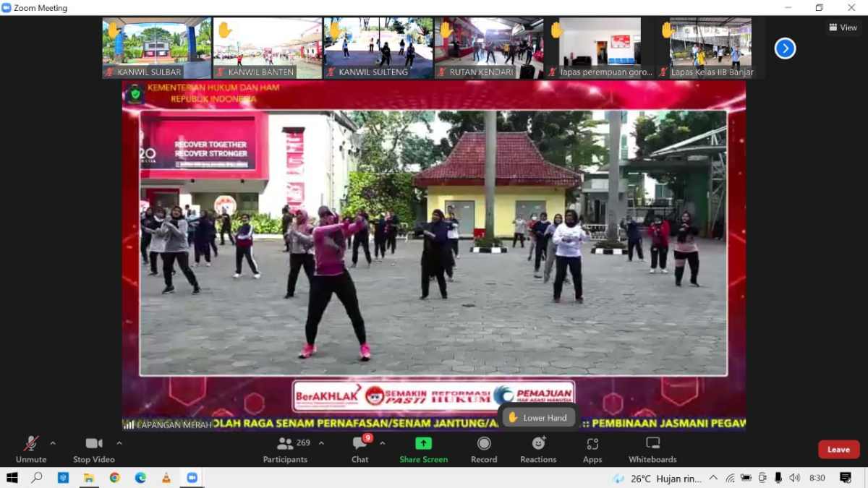Show next page of participant thumbnails

(785, 48)
